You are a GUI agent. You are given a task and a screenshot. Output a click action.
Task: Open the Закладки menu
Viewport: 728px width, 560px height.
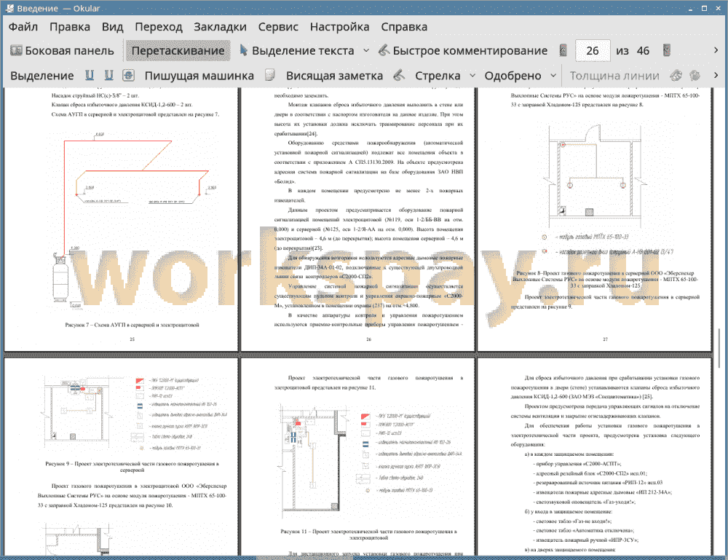[220, 27]
